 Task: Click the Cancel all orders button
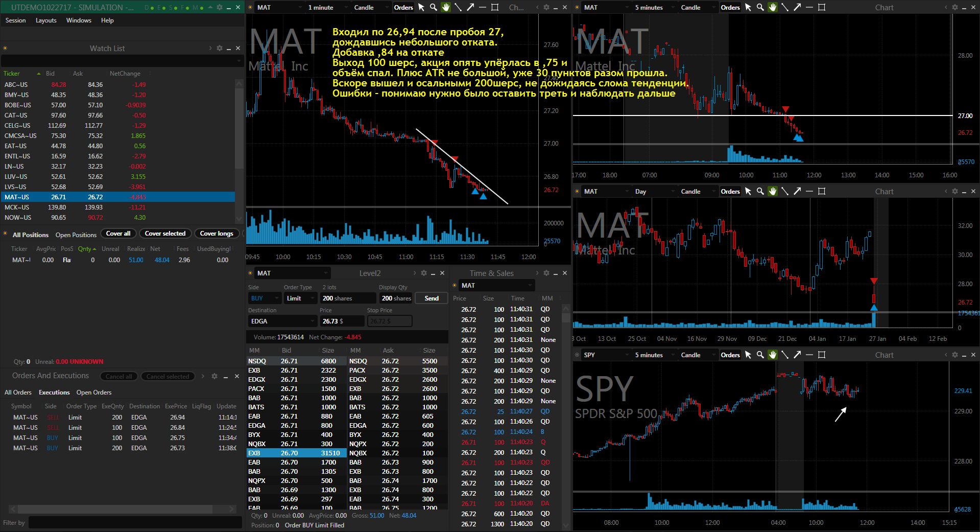(118, 377)
